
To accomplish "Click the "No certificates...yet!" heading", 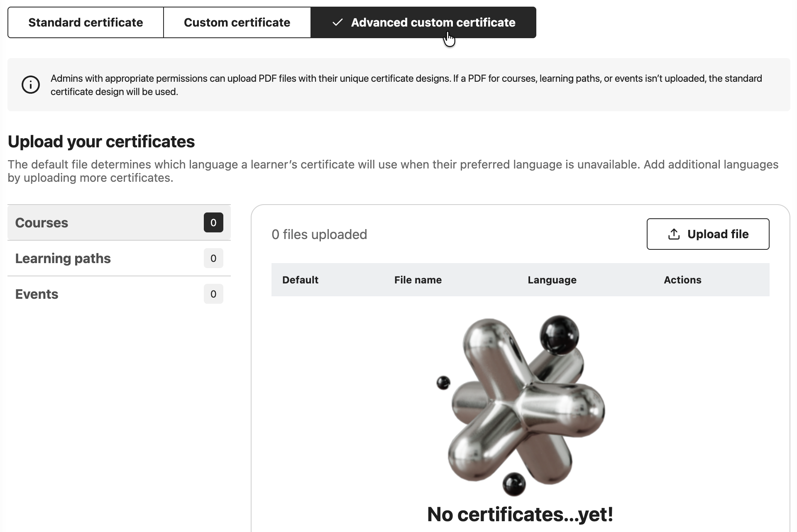I will coord(520,515).
